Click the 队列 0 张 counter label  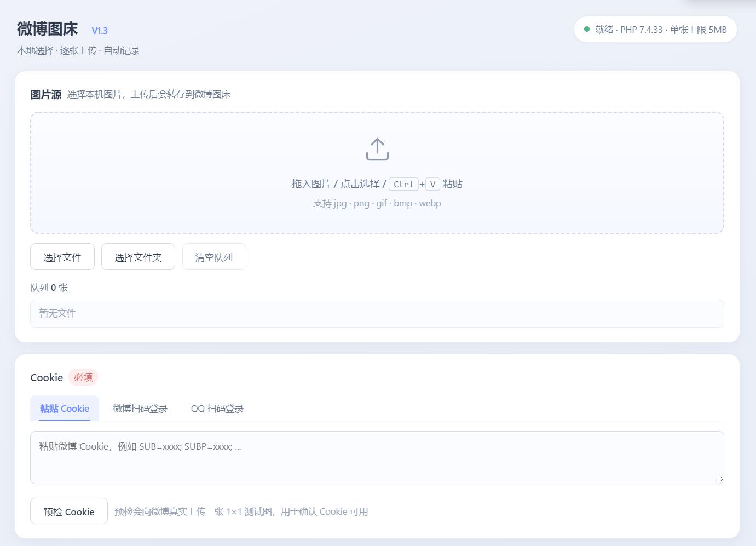[x=49, y=288]
